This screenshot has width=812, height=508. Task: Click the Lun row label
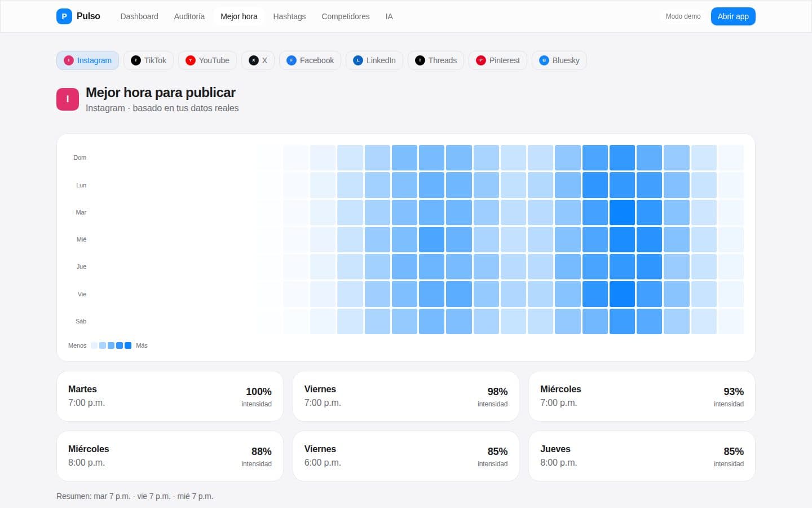click(81, 185)
